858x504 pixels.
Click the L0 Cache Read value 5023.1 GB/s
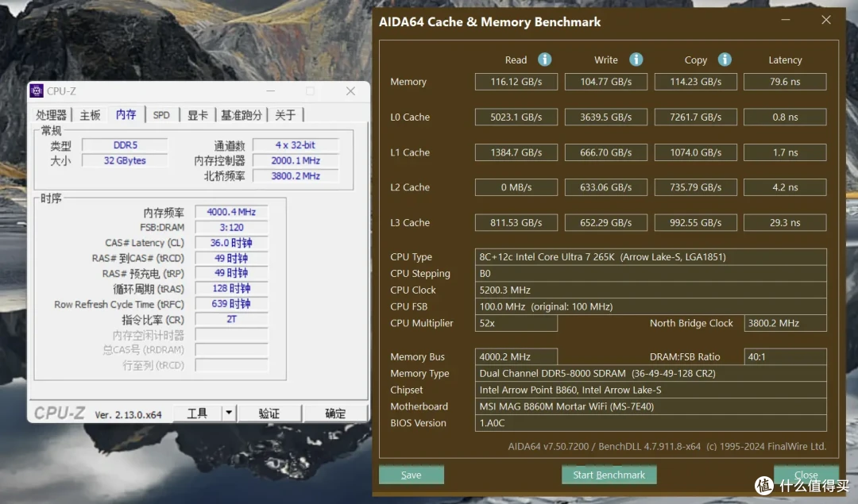point(516,117)
